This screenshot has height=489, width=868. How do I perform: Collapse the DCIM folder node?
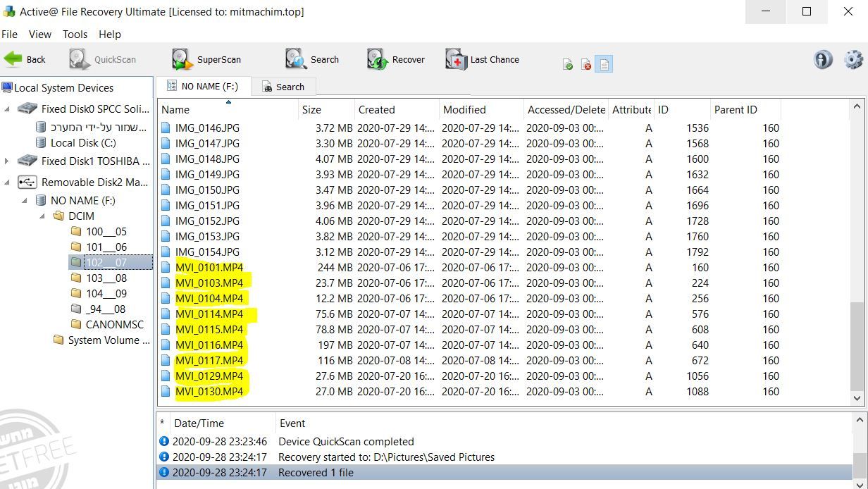43,216
